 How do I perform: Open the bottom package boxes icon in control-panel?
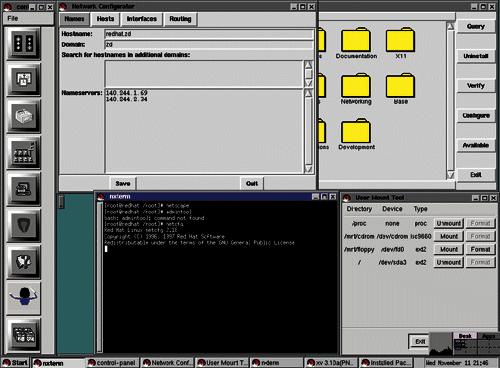pyautogui.click(x=23, y=334)
